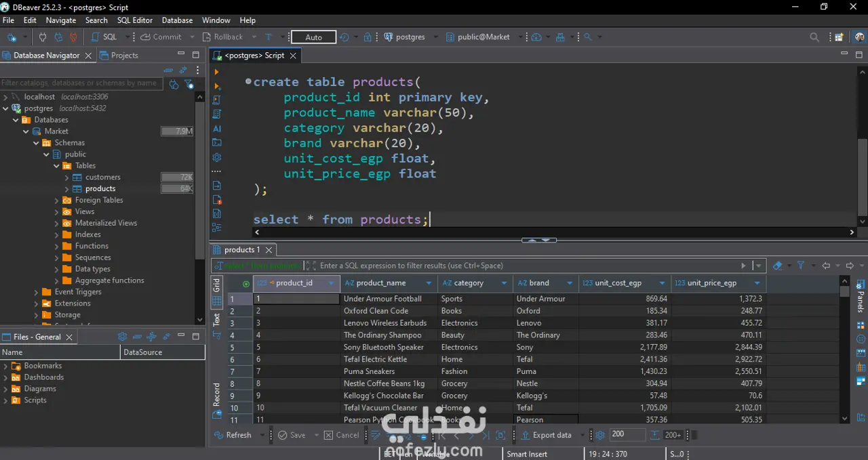The width and height of the screenshot is (868, 460).
Task: Click the Save button in results bar
Action: click(x=292, y=435)
